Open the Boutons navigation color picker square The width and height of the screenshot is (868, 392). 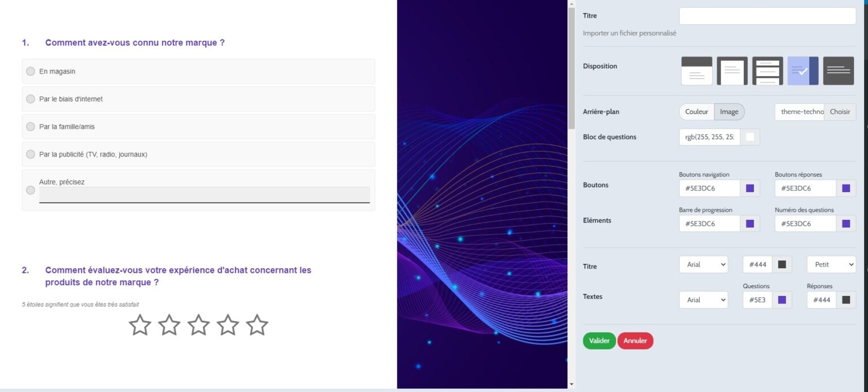[750, 188]
